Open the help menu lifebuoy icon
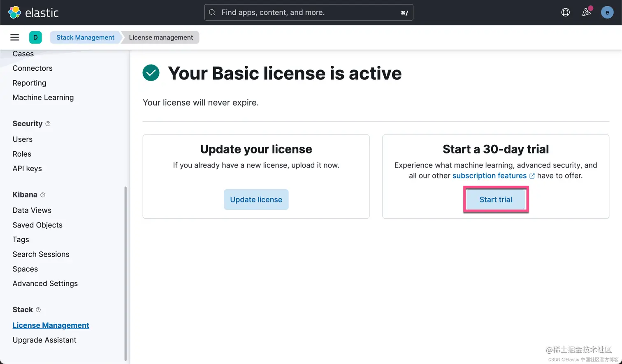Image resolution: width=622 pixels, height=364 pixels. coord(566,12)
